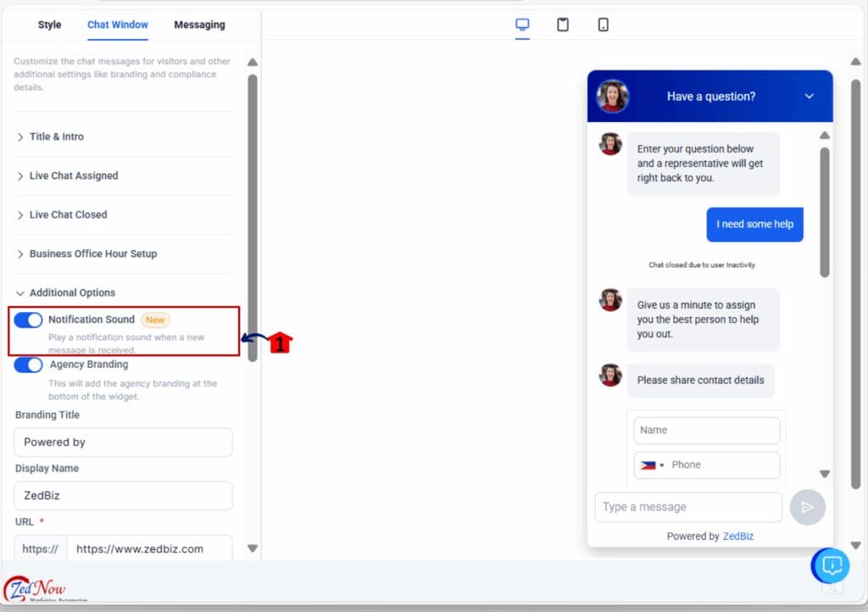Switch to the tablet preview icon
The width and height of the screenshot is (868, 612).
(x=563, y=25)
